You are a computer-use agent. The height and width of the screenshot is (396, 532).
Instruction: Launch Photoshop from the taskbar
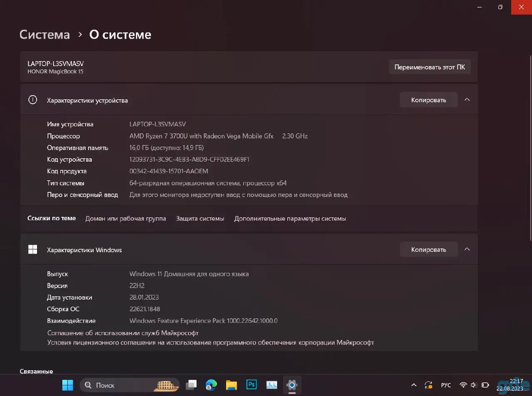pyautogui.click(x=251, y=385)
